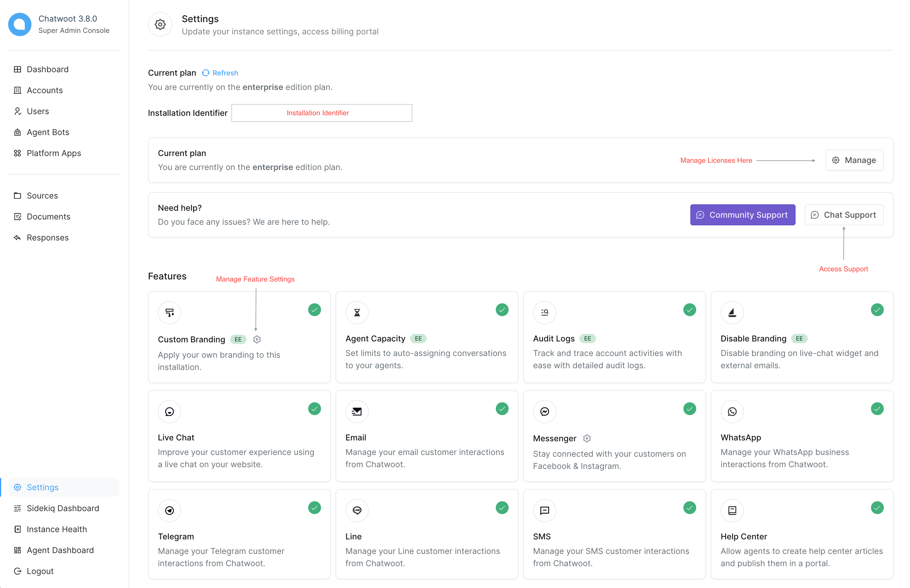Click the Chatwoot logo icon
This screenshot has width=910, height=588.
(x=20, y=24)
